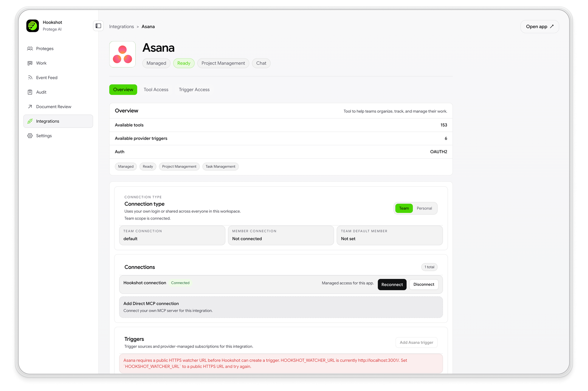Viewport: 588px width, 391px height.
Task: Reconnect the Hookshot connection
Action: pos(392,285)
